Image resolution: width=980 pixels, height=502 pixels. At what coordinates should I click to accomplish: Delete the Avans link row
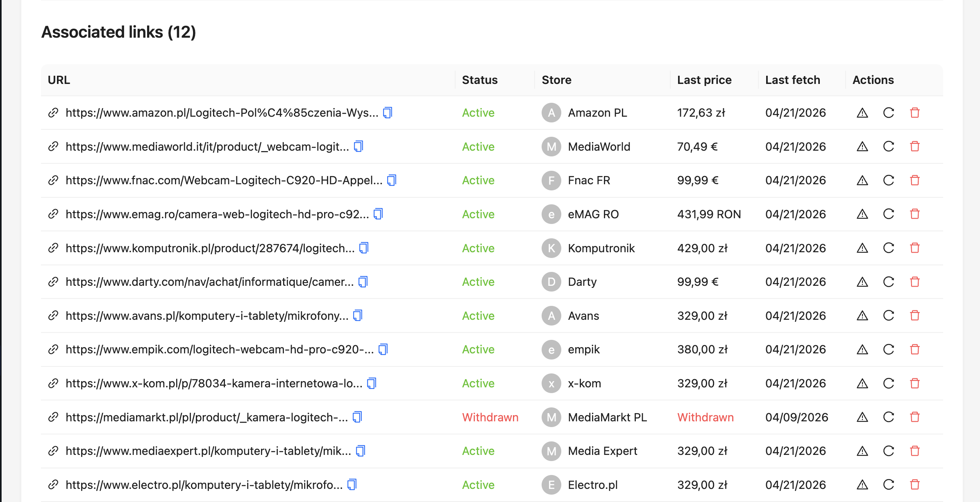[914, 316]
